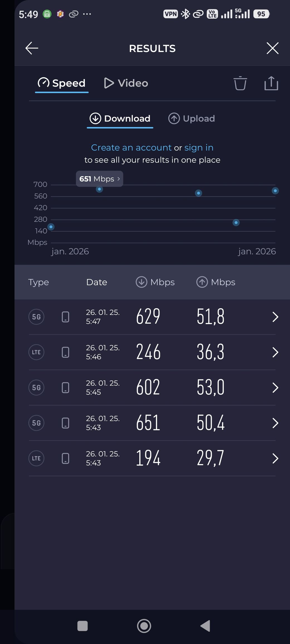Tap the back arrow in Results header
Viewport: 290px width, 644px height.
[x=32, y=48]
